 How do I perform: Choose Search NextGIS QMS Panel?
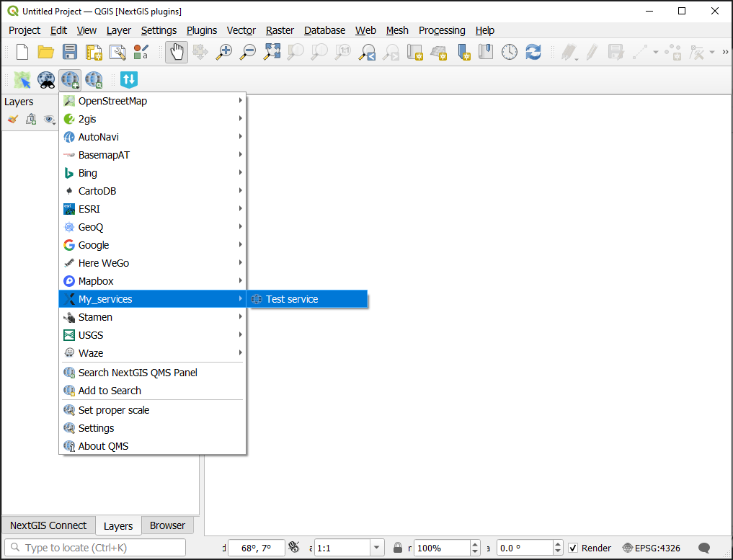coord(137,373)
